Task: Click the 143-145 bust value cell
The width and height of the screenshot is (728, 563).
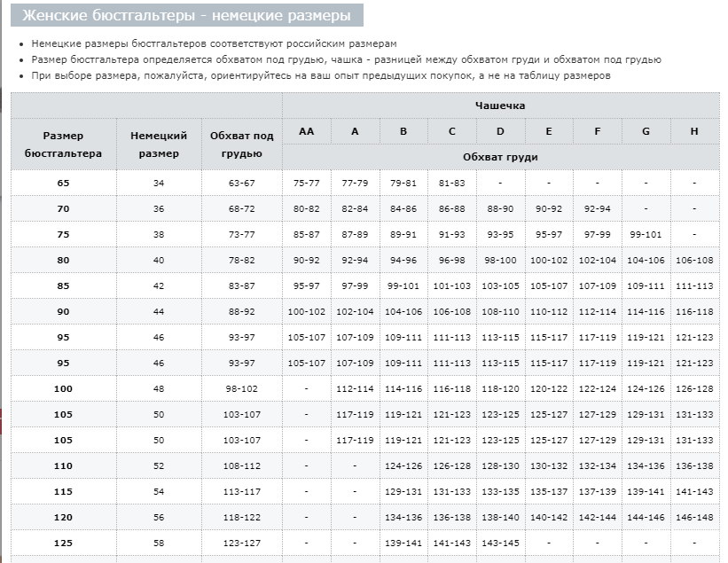Action: 500,543
